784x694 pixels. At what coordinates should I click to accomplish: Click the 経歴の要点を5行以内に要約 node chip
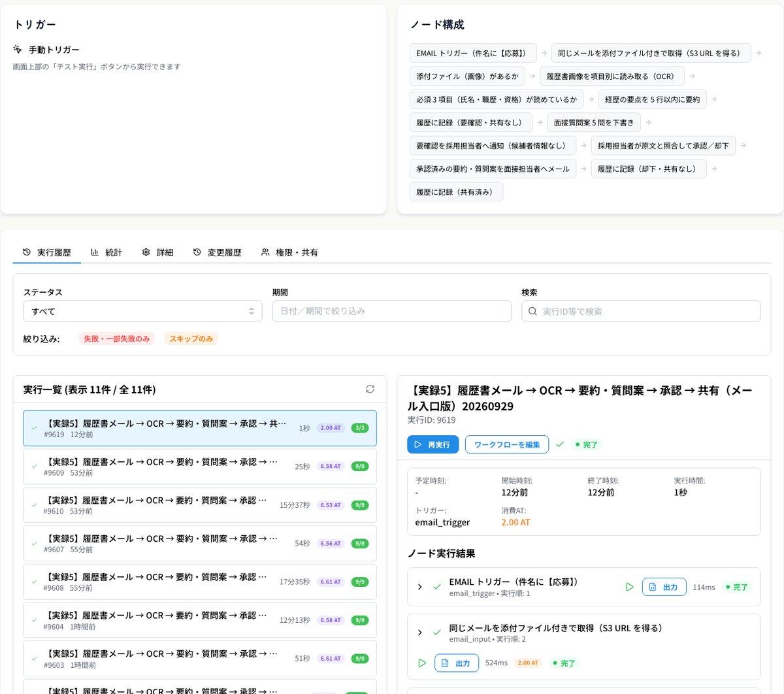point(652,99)
